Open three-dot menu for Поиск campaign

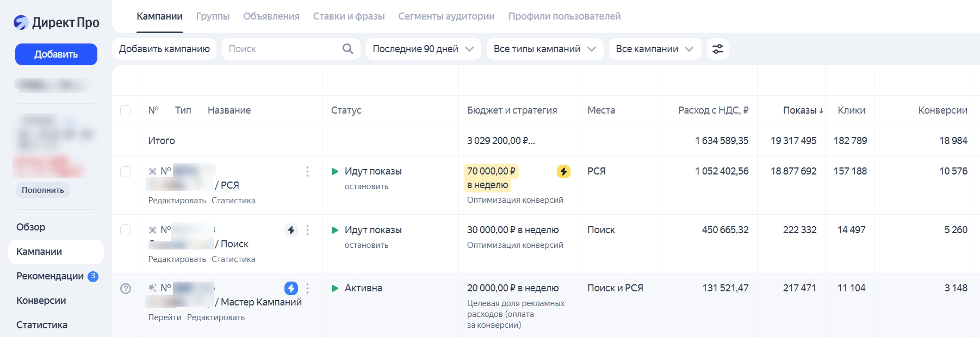point(307,230)
